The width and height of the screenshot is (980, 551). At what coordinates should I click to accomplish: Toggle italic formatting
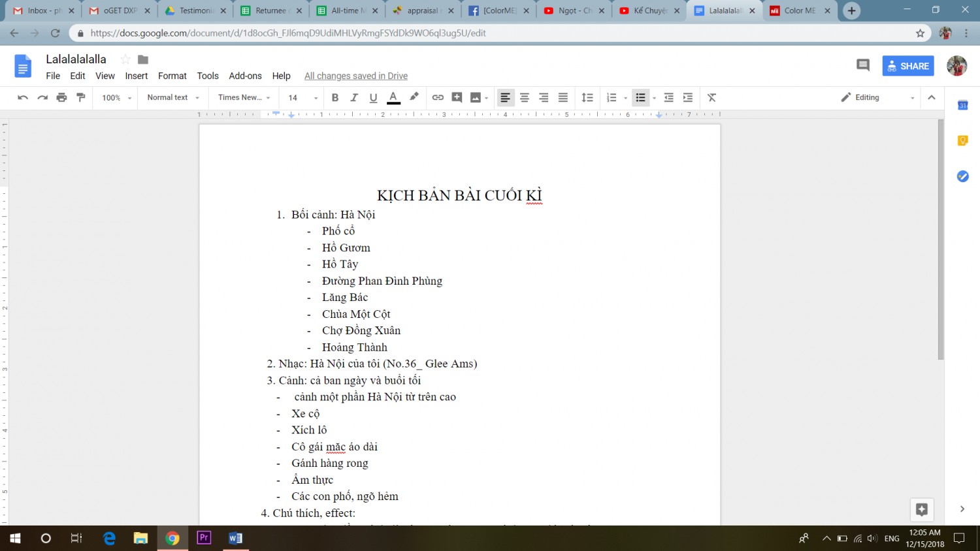click(x=354, y=97)
